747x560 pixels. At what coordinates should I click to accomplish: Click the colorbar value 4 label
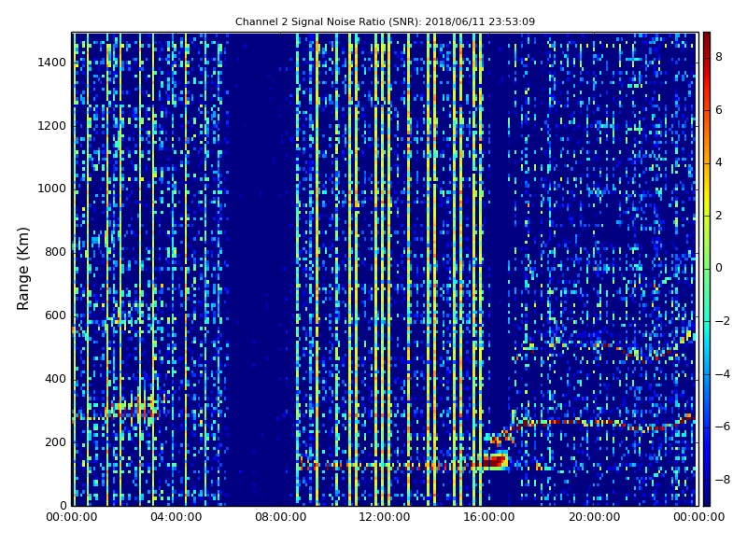(719, 162)
